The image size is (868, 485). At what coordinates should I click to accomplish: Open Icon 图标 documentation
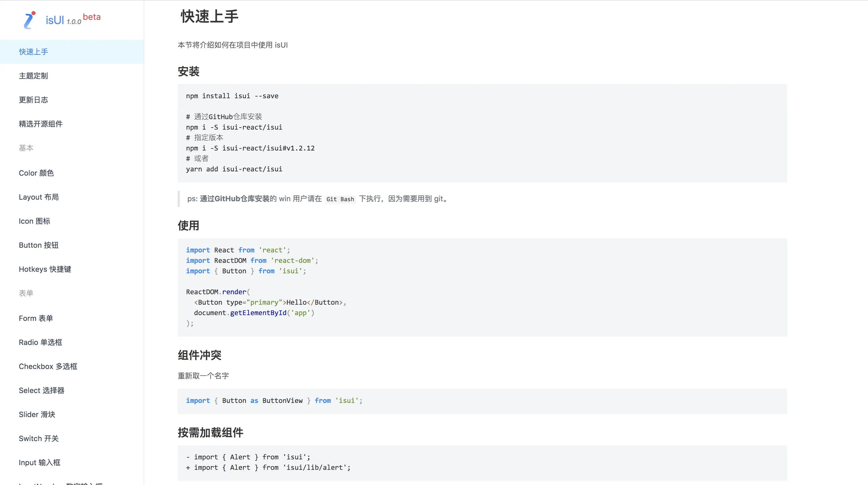coord(34,221)
